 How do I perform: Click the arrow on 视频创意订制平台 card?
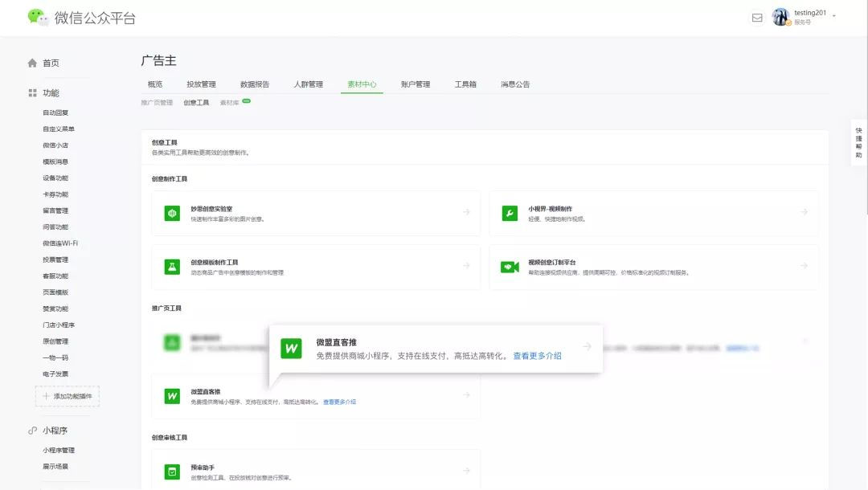pyautogui.click(x=804, y=265)
